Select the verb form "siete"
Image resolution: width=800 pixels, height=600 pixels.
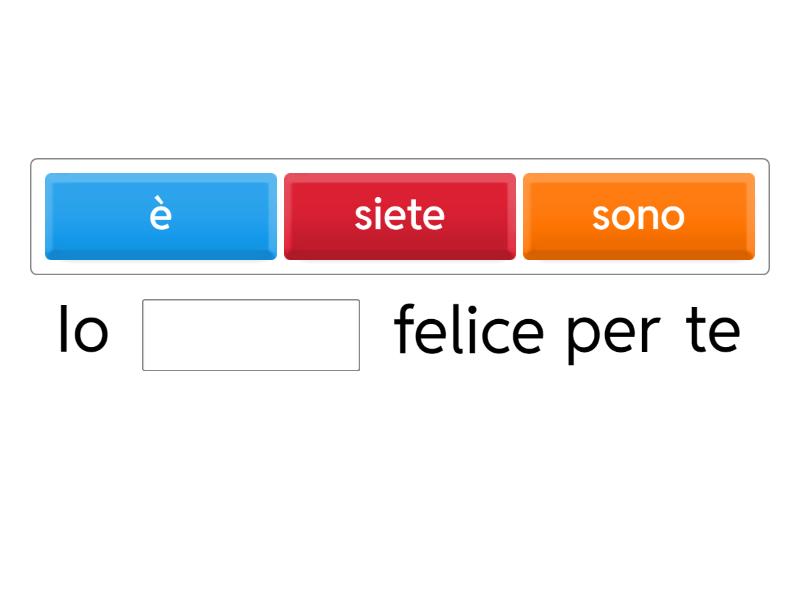coord(400,216)
